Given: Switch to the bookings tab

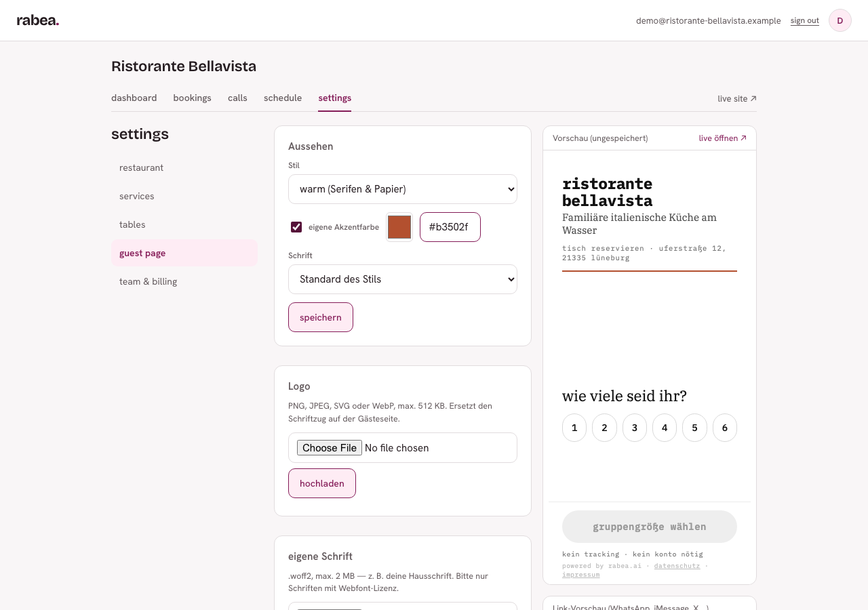Looking at the screenshot, I should [x=193, y=98].
